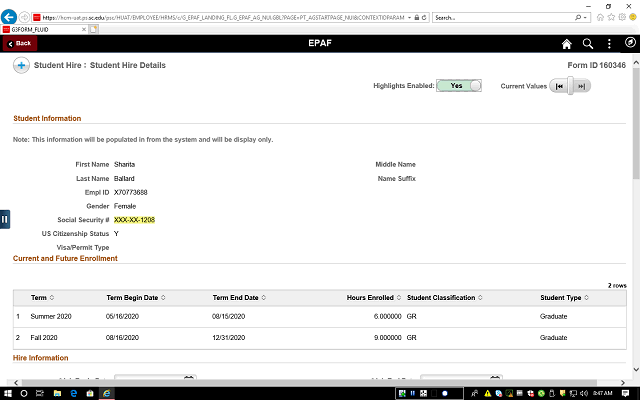640x400 pixels.
Task: Open the EPAF search magnifier
Action: pyautogui.click(x=588, y=44)
